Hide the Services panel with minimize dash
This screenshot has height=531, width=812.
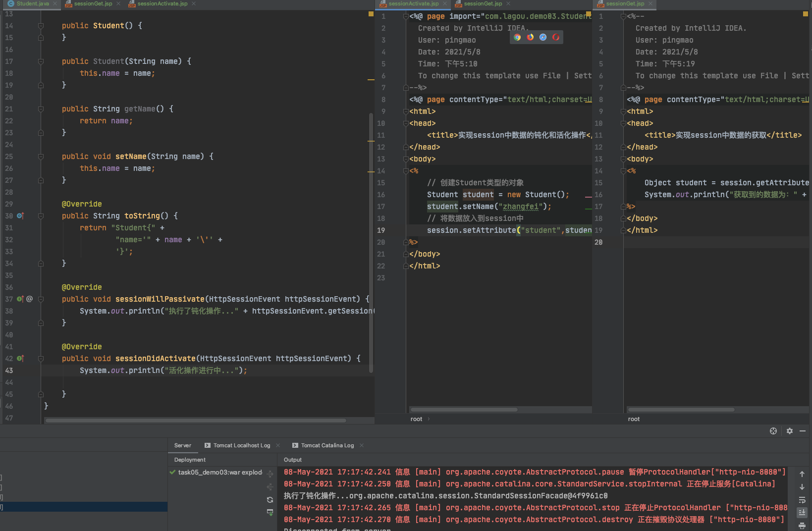click(x=803, y=431)
